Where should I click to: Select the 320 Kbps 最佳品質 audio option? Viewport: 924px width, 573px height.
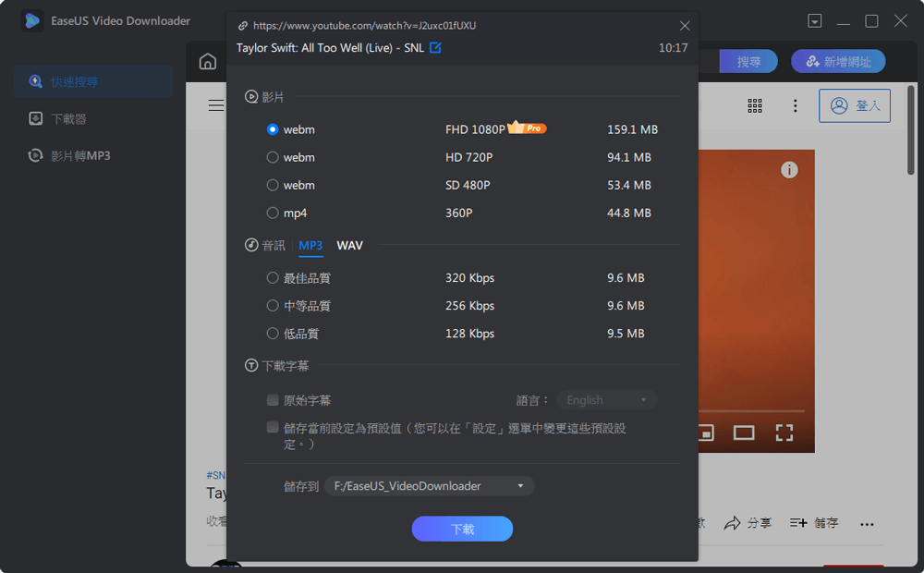[x=273, y=277]
